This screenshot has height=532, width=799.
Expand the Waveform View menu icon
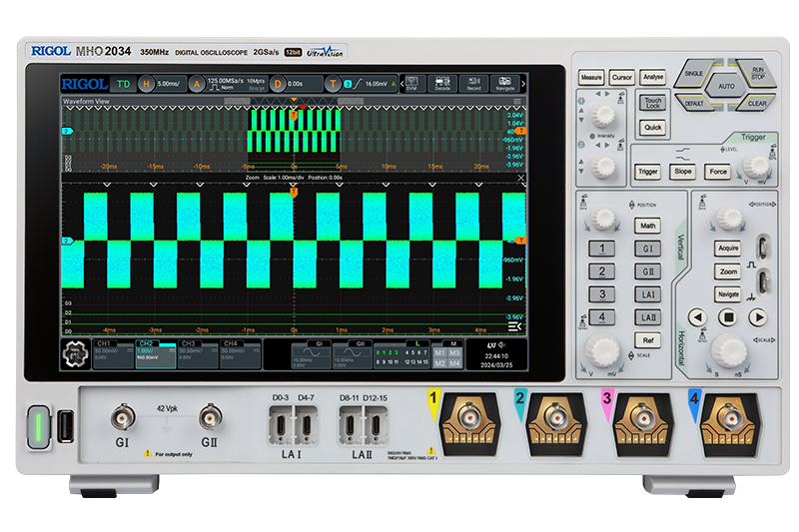pyautogui.click(x=516, y=102)
